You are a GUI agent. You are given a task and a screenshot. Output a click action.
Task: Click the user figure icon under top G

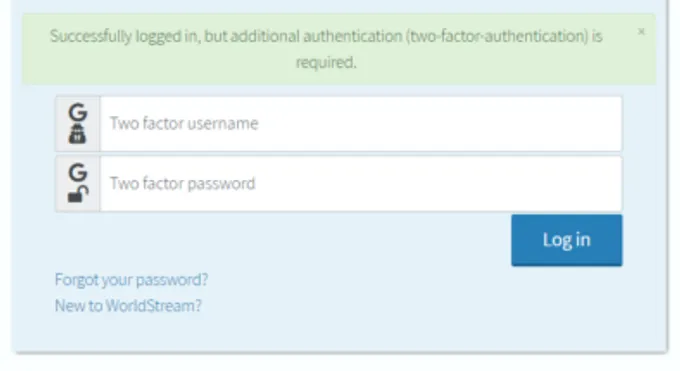(77, 134)
